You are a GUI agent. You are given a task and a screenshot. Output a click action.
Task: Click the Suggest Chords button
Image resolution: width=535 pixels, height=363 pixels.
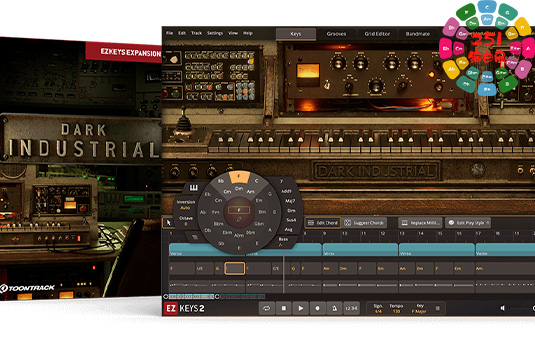[x=364, y=223]
